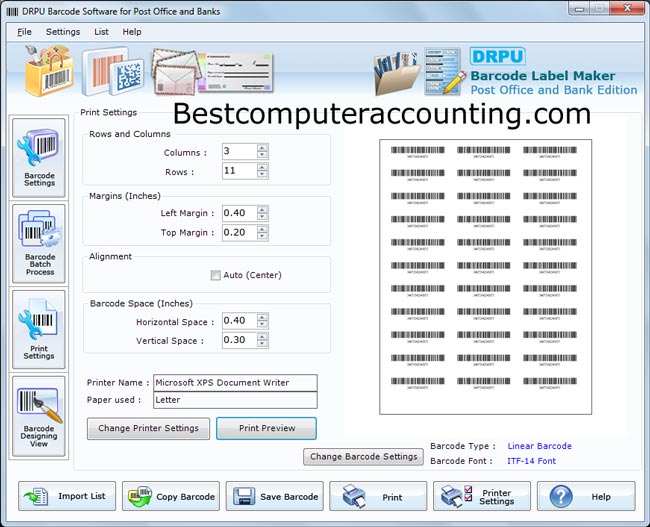Viewport: 650px width, 527px height.
Task: Click the Import List icon
Action: (x=36, y=496)
